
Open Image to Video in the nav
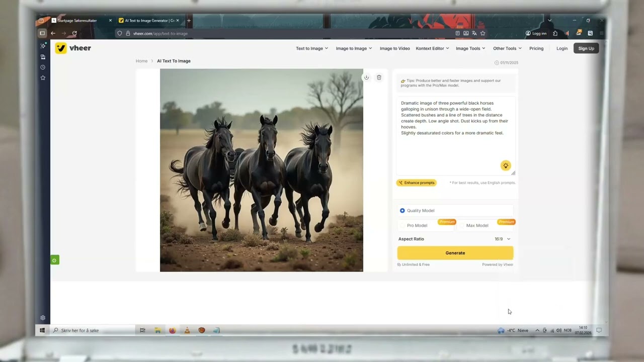click(394, 48)
